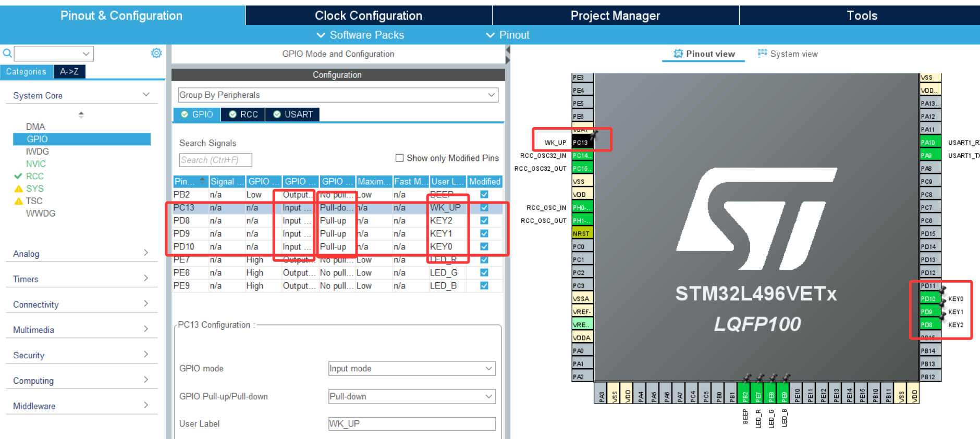Select the PE8 row LED_G label
Image resolution: width=980 pixels, height=439 pixels.
pyautogui.click(x=444, y=272)
